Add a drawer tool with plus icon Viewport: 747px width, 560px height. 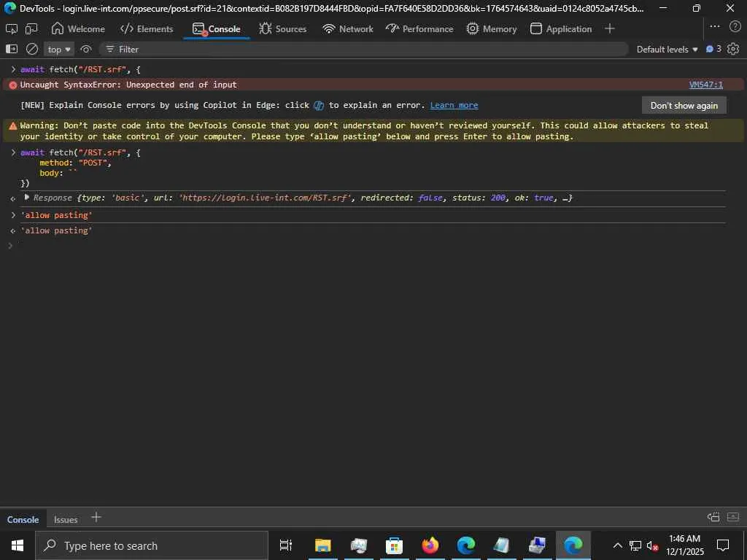point(96,517)
